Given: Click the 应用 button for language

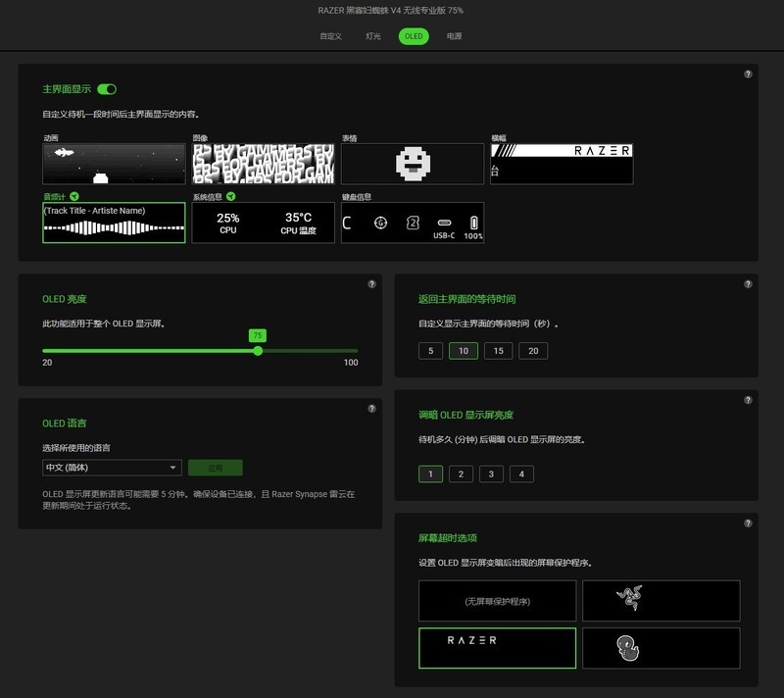Looking at the screenshot, I should (x=215, y=468).
